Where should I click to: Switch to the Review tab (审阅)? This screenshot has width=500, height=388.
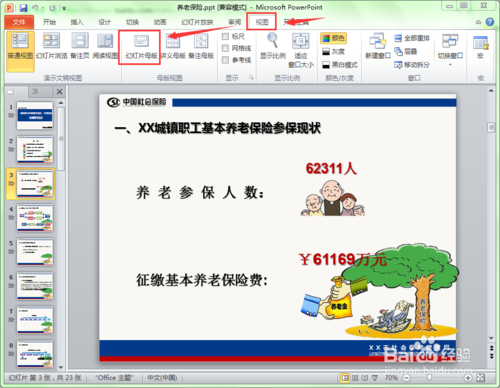tap(235, 22)
